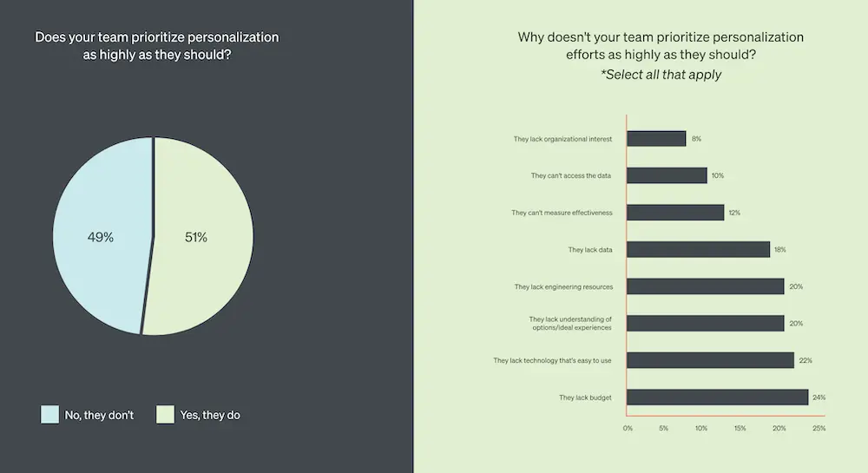
Task: Click the "*Select all that apply" subtitle
Action: (x=661, y=75)
